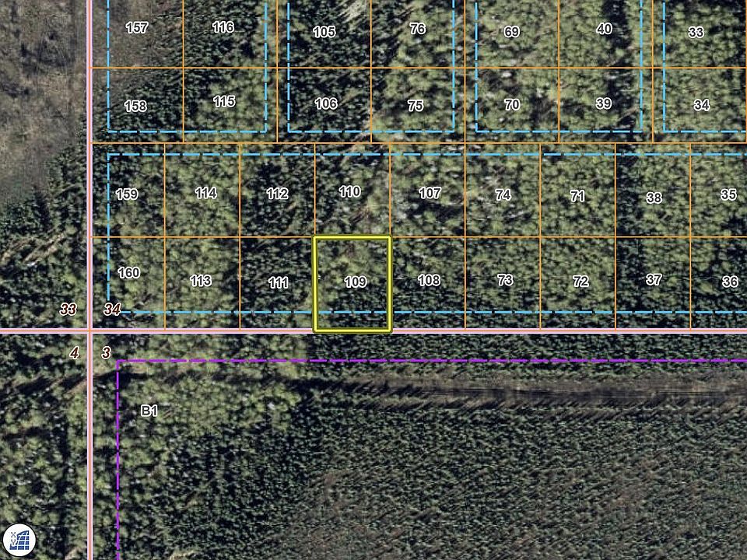The height and width of the screenshot is (560, 747).
Task: Click parcel label 34 at top right
Action: pyautogui.click(x=702, y=105)
